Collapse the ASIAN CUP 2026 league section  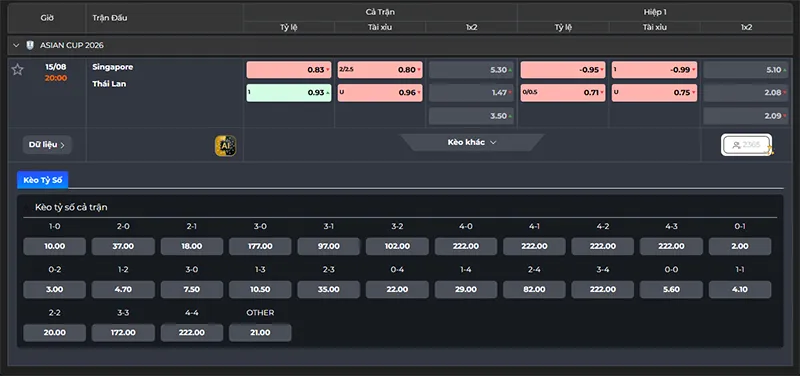tap(16, 45)
